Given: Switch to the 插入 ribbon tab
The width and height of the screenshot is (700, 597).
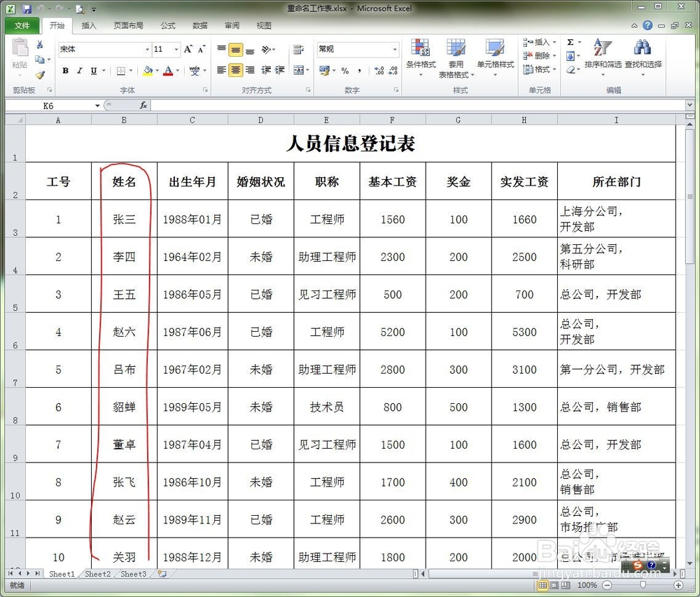Looking at the screenshot, I should click(89, 25).
